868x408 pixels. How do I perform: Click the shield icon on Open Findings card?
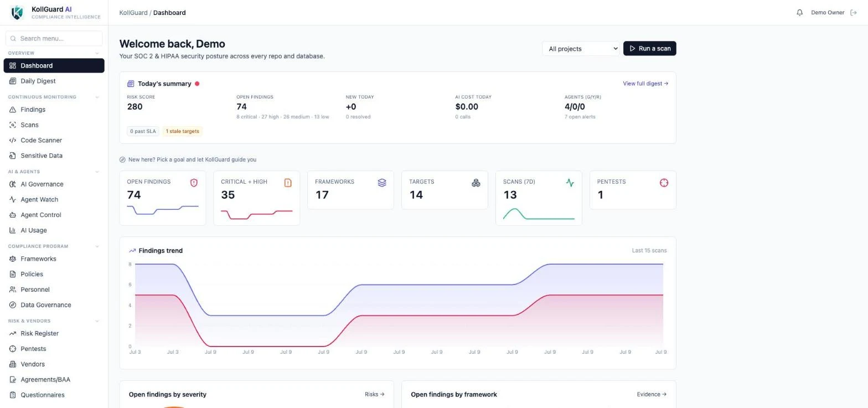194,183
